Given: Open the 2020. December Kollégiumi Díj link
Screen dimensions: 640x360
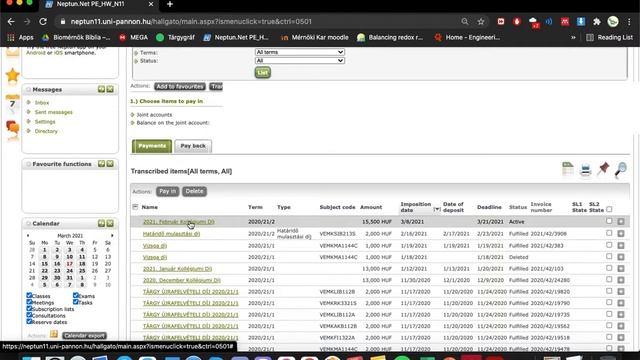Looking at the screenshot, I should point(182,280).
